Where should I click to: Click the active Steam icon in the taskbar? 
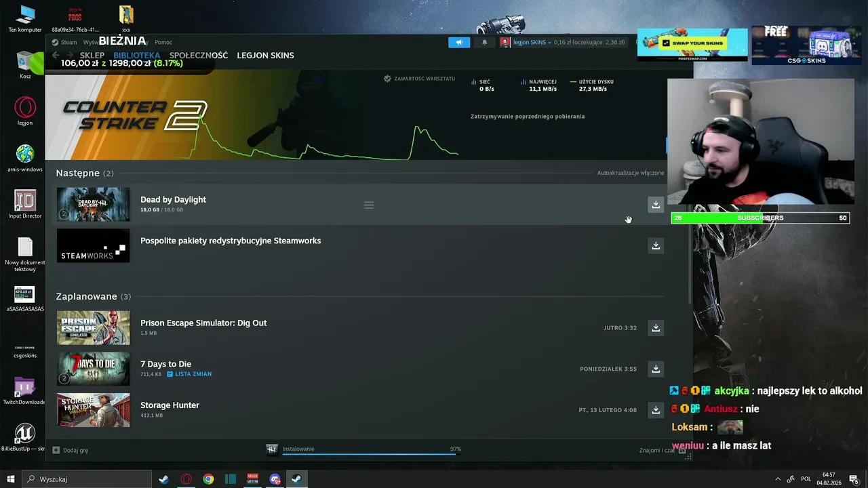coord(297,479)
